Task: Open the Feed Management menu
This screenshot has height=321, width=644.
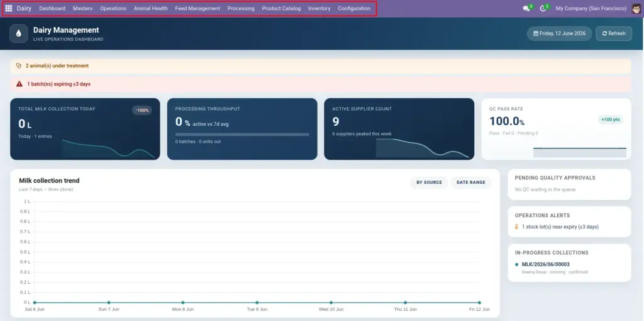Action: [197, 8]
